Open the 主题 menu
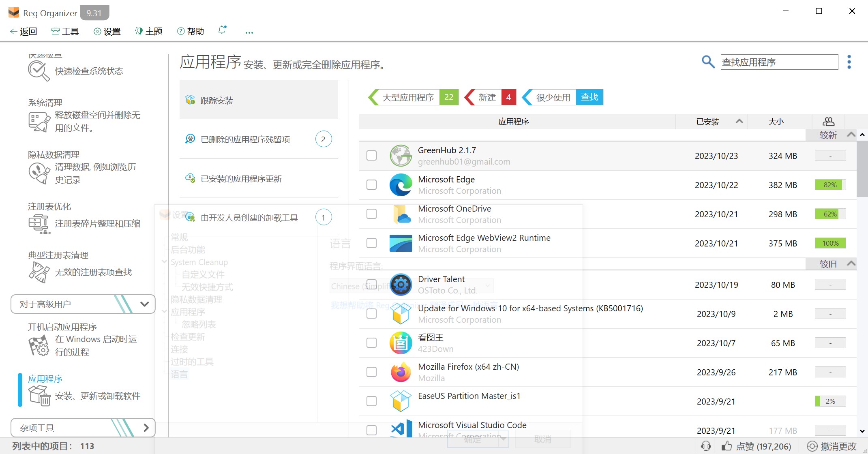 pos(149,31)
